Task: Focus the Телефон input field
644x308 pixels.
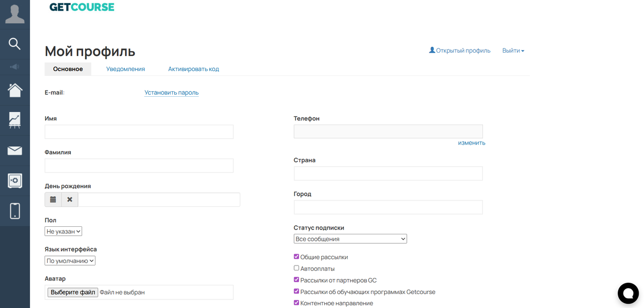Action: tap(388, 132)
